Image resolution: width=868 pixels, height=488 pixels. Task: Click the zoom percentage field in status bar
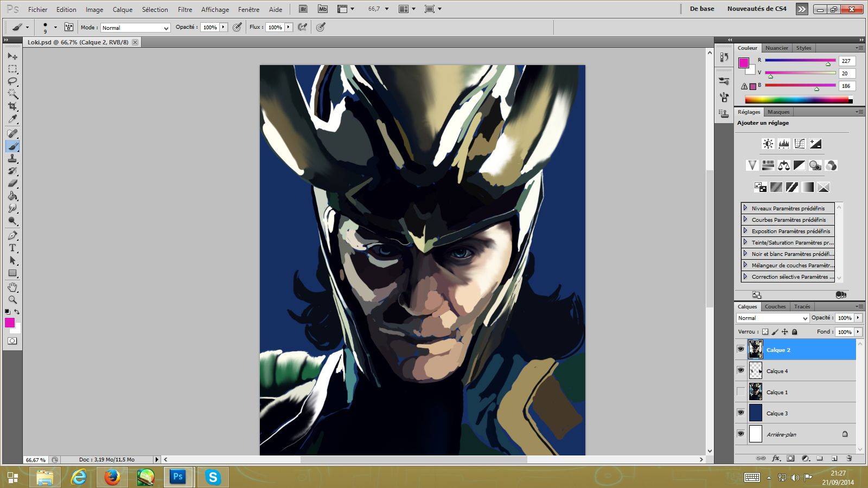tap(36, 460)
